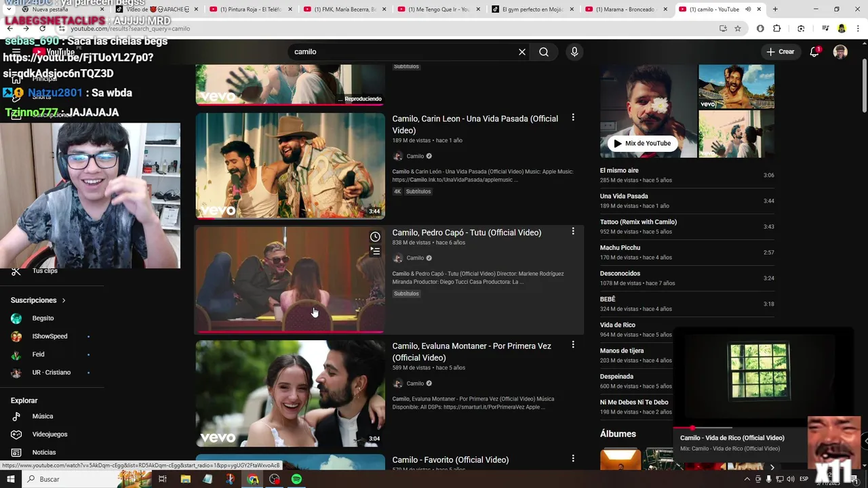Open options menu for Por Primera Vez video
Image resolution: width=868 pixels, height=488 pixels.
click(x=573, y=345)
